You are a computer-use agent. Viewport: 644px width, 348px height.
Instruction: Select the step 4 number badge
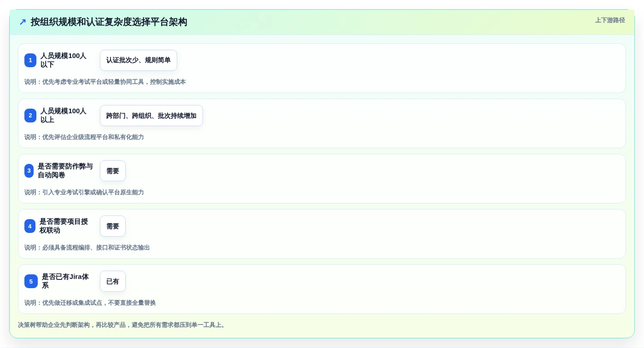(30, 226)
